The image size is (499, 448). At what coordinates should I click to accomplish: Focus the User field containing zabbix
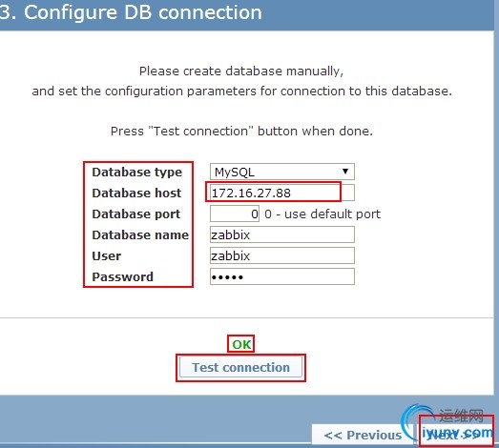tap(282, 255)
